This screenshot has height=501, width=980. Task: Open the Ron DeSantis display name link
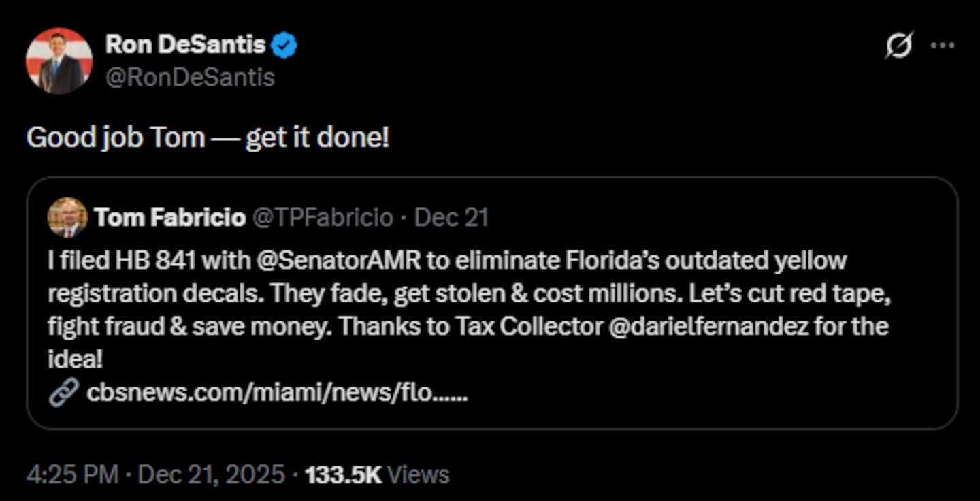click(x=185, y=45)
